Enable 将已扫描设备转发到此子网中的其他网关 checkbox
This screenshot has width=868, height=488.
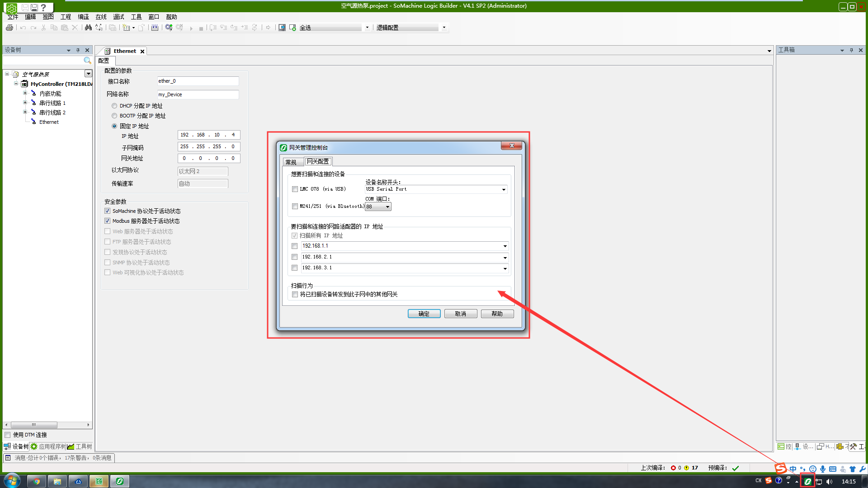(x=295, y=295)
